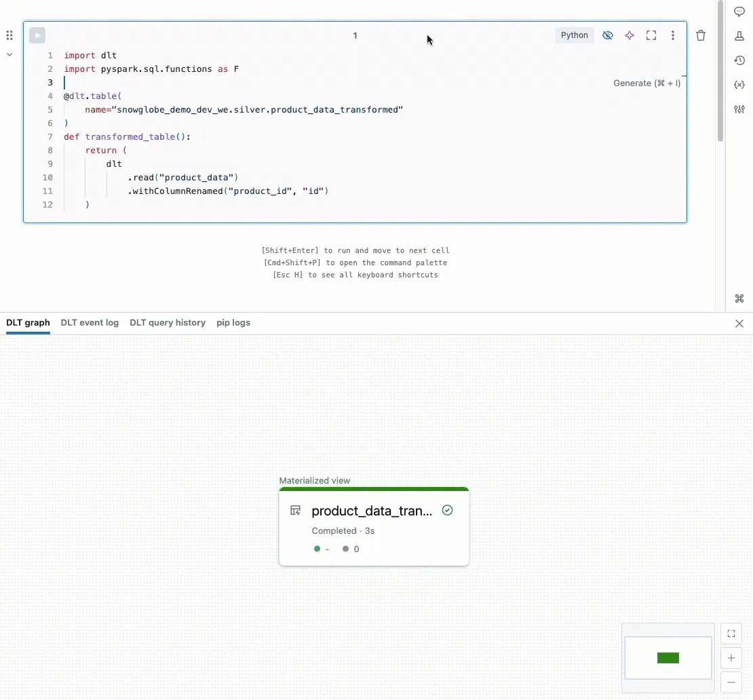Click line number 7 in gutter
753x700 pixels.
click(x=50, y=137)
